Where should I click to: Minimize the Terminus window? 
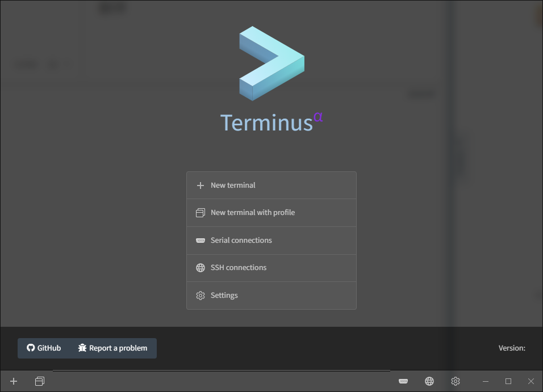pos(486,381)
